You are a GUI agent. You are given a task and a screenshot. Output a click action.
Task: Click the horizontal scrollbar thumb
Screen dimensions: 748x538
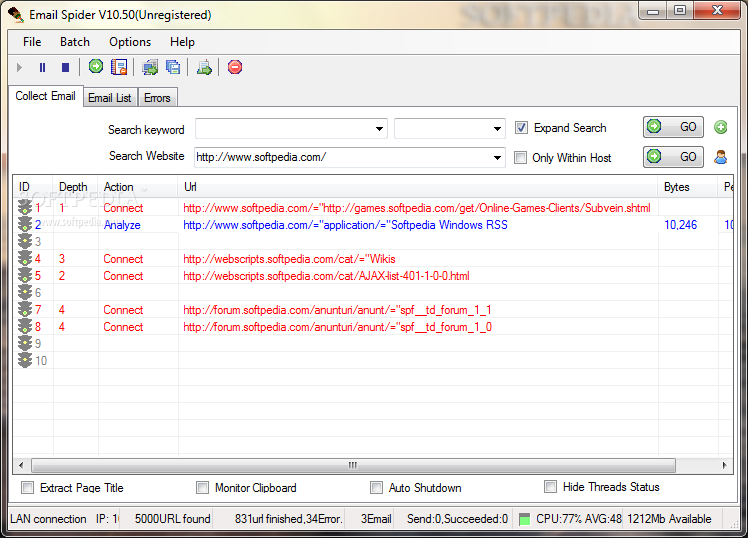[x=353, y=465]
